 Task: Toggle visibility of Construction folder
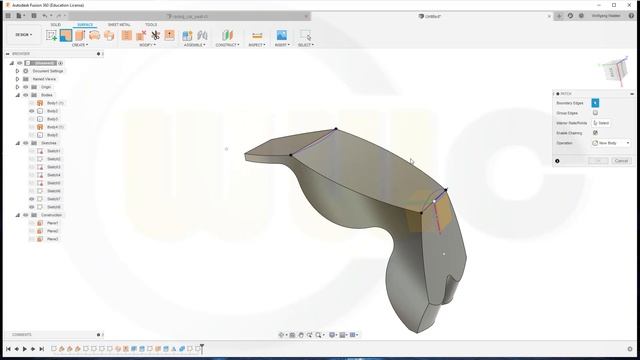[26, 215]
